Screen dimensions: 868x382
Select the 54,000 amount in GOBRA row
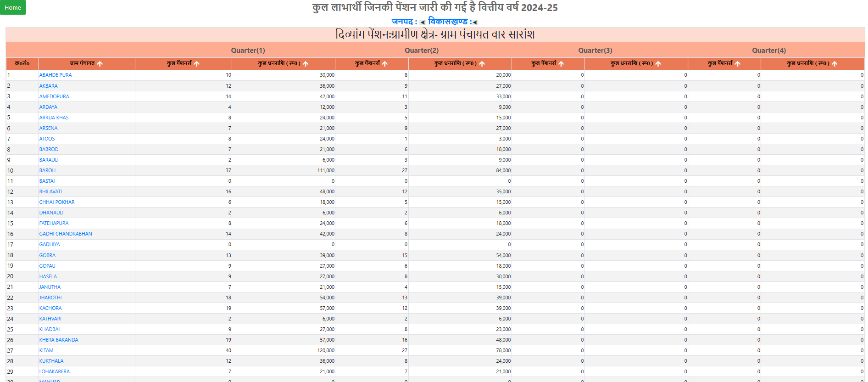pyautogui.click(x=503, y=255)
